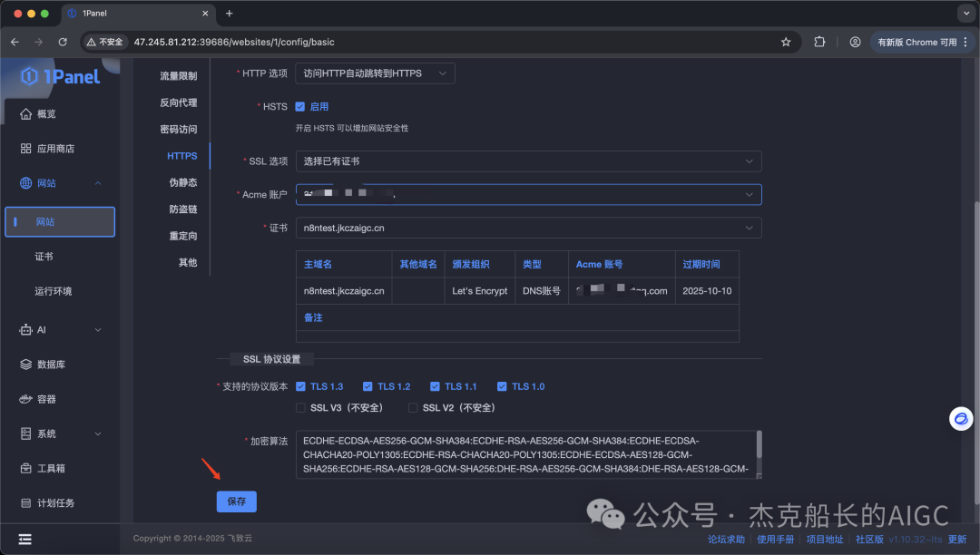980x555 pixels.
Task: Open the 使用手册 footer link
Action: pos(776,540)
